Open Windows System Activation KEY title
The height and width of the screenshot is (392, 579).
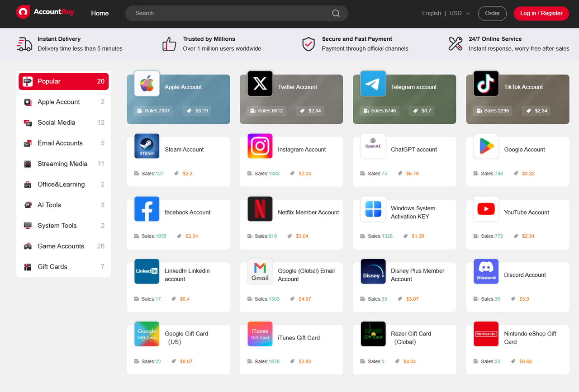click(413, 213)
